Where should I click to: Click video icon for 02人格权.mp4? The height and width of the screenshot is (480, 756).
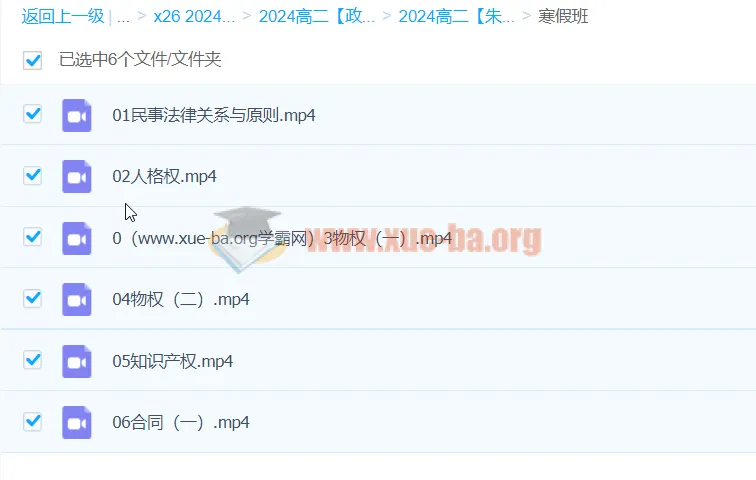click(x=77, y=176)
